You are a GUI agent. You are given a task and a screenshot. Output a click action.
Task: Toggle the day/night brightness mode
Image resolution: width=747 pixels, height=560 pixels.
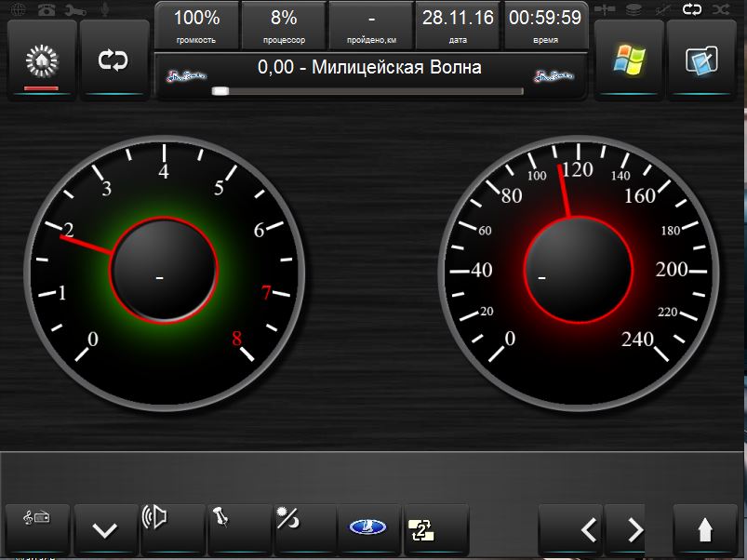[x=304, y=528]
